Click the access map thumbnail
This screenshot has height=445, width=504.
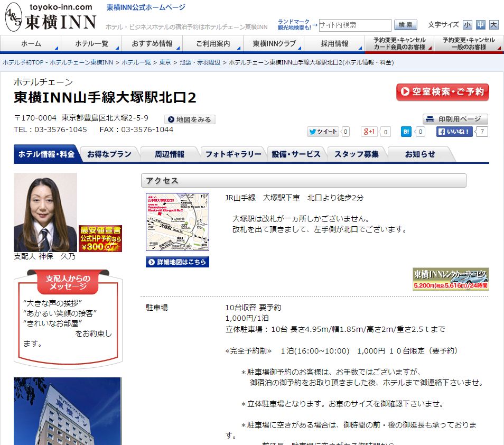tap(178, 222)
